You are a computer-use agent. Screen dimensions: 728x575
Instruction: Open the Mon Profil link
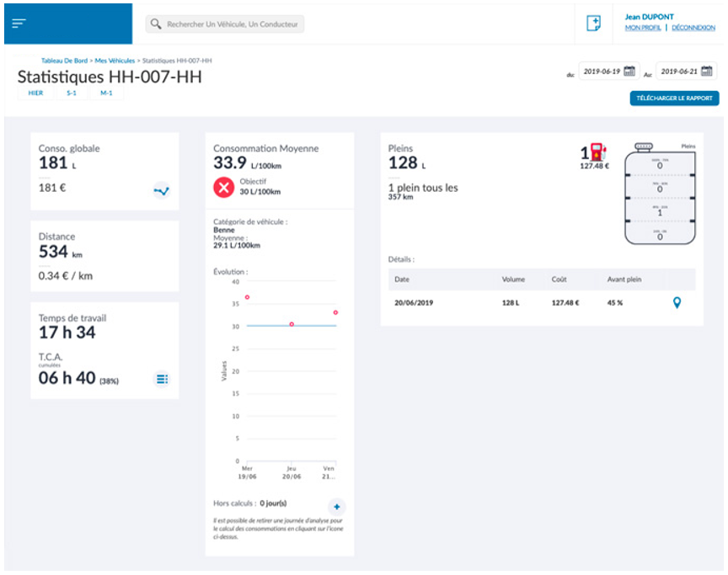(x=643, y=28)
